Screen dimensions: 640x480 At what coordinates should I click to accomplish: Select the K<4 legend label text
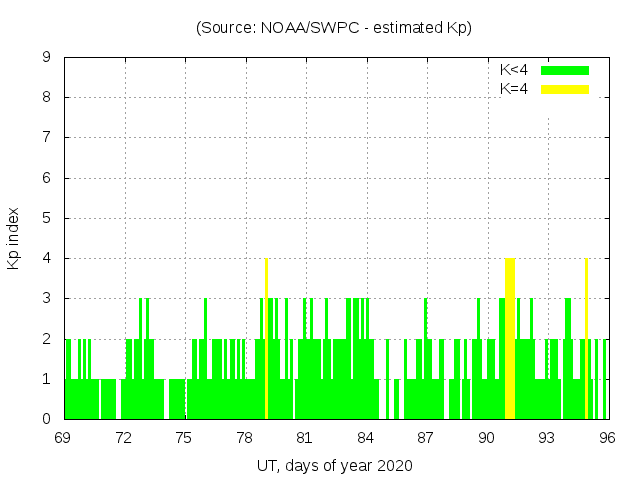pyautogui.click(x=514, y=70)
